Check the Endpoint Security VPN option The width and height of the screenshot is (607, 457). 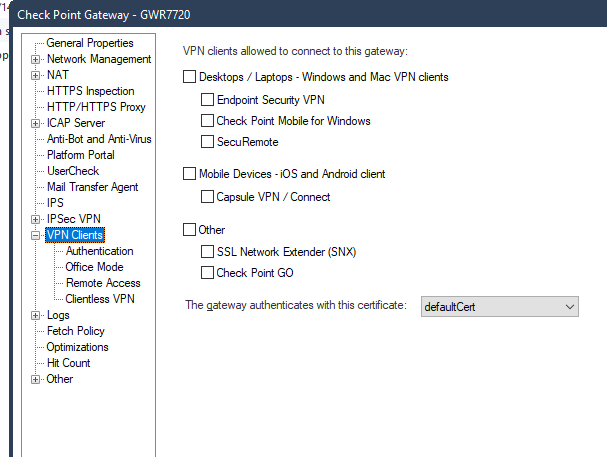[207, 99]
